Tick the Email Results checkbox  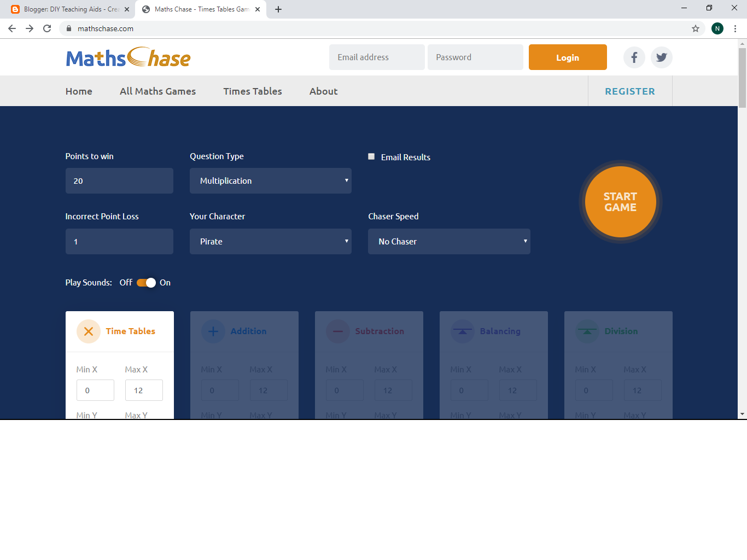(371, 156)
